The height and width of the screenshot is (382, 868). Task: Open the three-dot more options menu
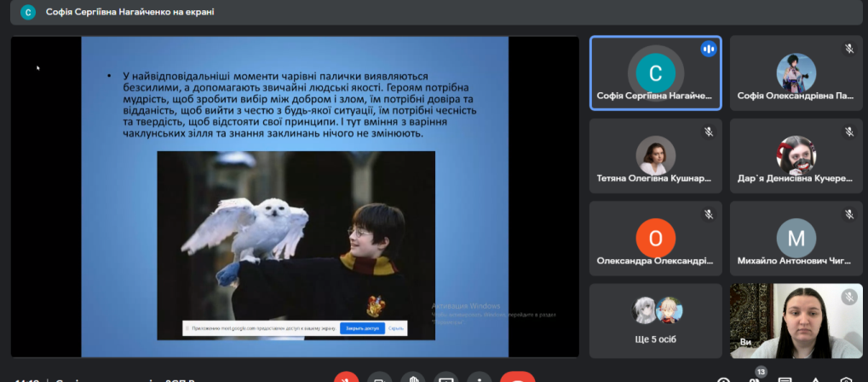(479, 379)
